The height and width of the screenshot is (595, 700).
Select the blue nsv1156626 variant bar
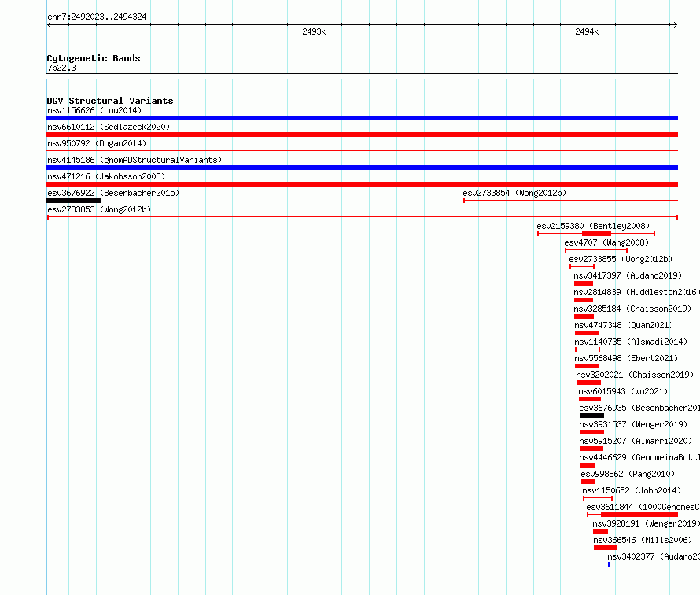click(x=362, y=118)
